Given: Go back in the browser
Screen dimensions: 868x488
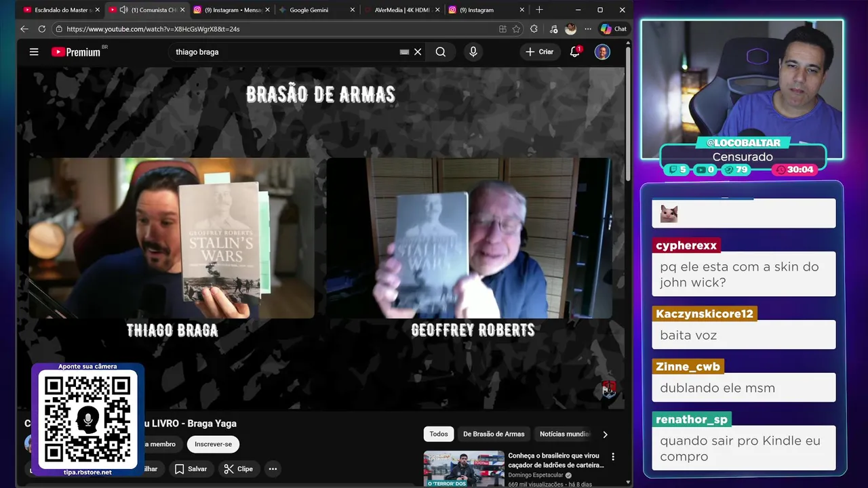Looking at the screenshot, I should (x=24, y=29).
